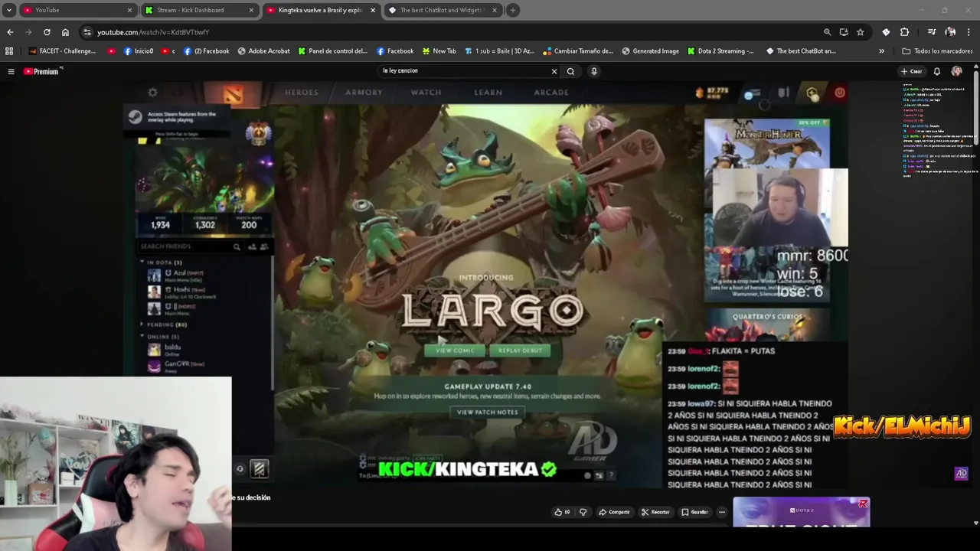Collapse the IN DOTA friends group
The height and width of the screenshot is (551, 980).
(161, 262)
